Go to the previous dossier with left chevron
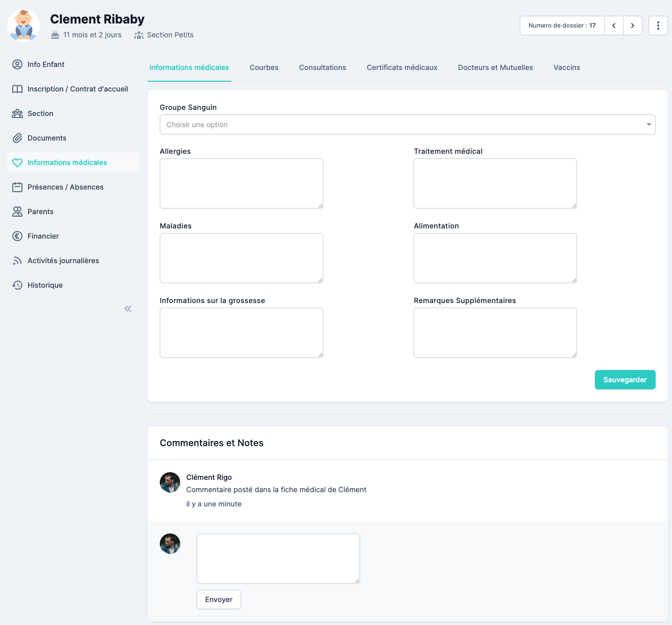 (614, 26)
